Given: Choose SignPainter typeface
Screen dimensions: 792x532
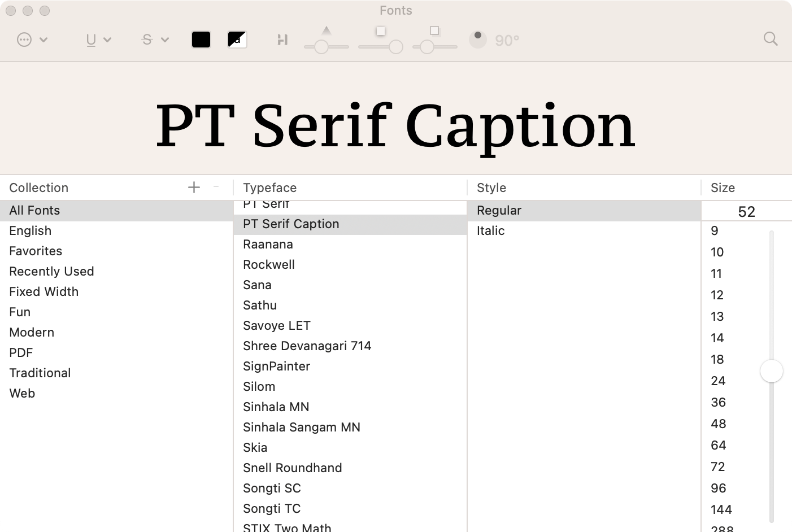Looking at the screenshot, I should [350, 367].
